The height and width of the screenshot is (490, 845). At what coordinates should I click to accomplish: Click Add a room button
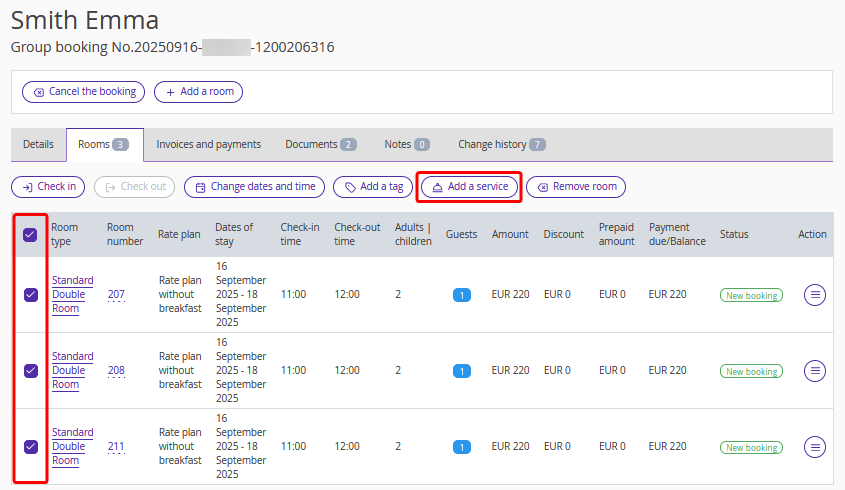click(x=198, y=92)
